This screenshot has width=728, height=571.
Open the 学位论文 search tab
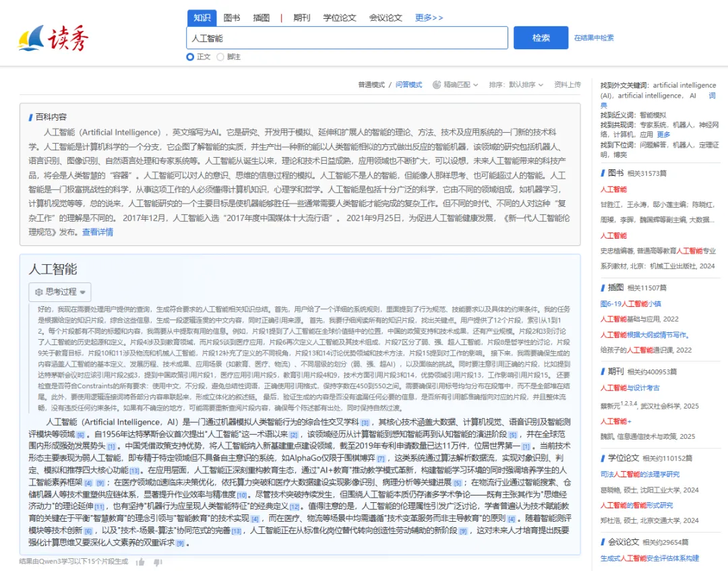tap(340, 18)
